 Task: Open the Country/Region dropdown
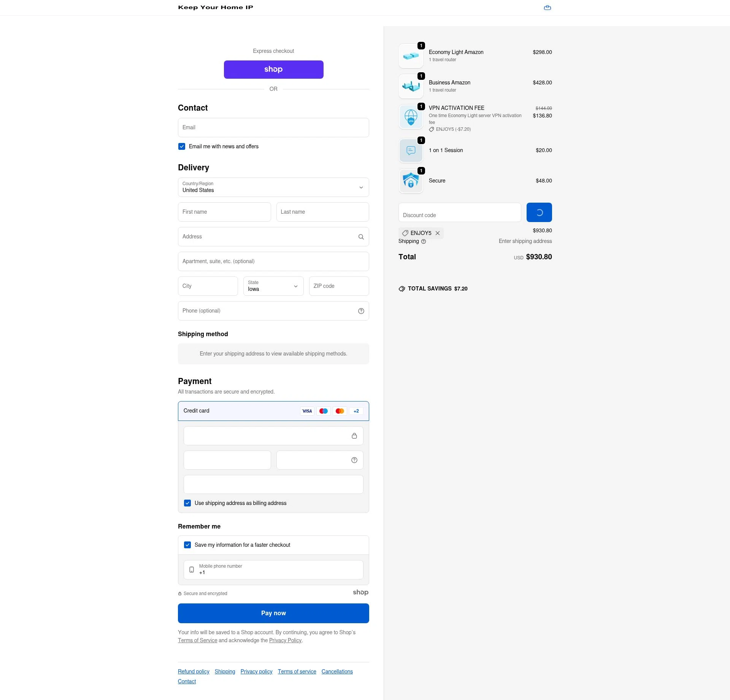273,187
